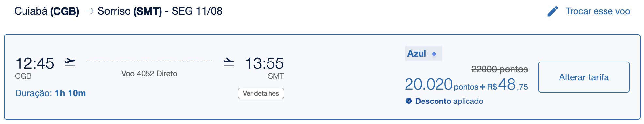This screenshot has height=124, width=644.
Task: Open flight details with Ver detalhes
Action: click(261, 93)
